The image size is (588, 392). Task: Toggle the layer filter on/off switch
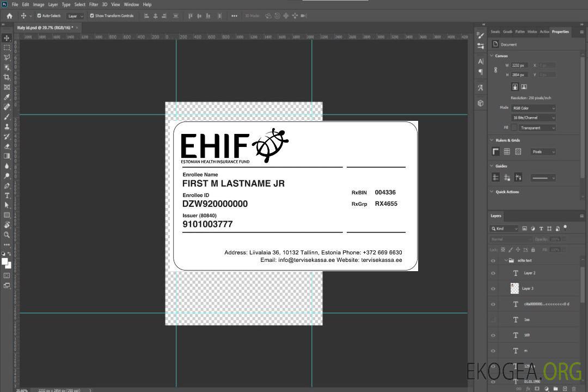(x=565, y=228)
